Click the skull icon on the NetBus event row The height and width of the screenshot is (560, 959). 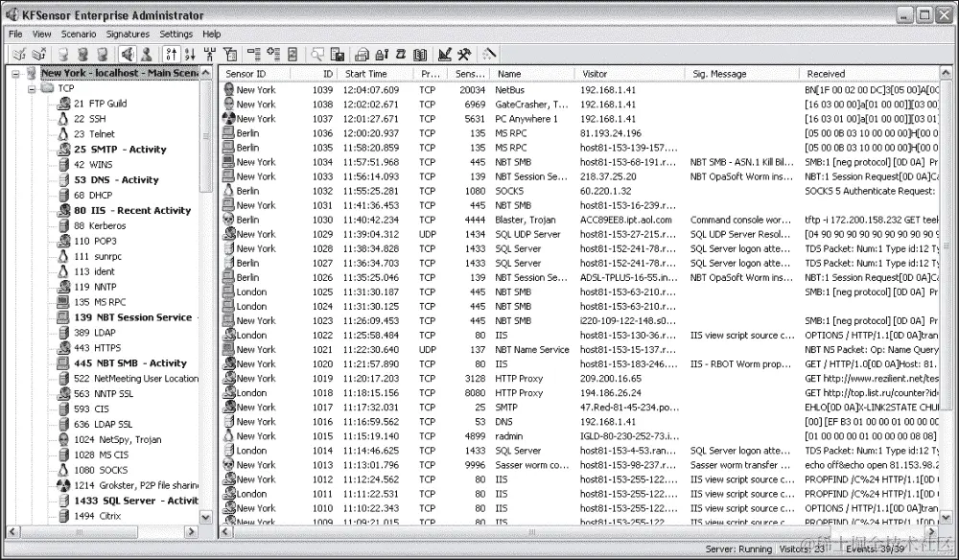coord(229,90)
